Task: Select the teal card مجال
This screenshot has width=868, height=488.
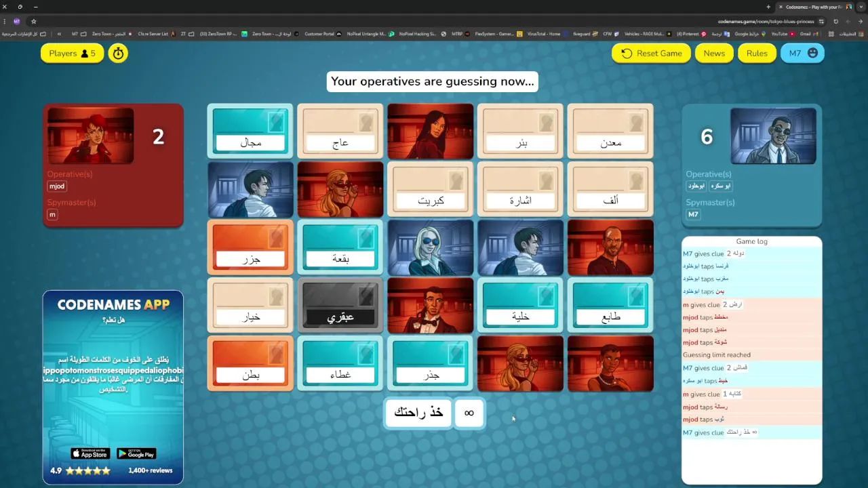Action: tap(250, 131)
